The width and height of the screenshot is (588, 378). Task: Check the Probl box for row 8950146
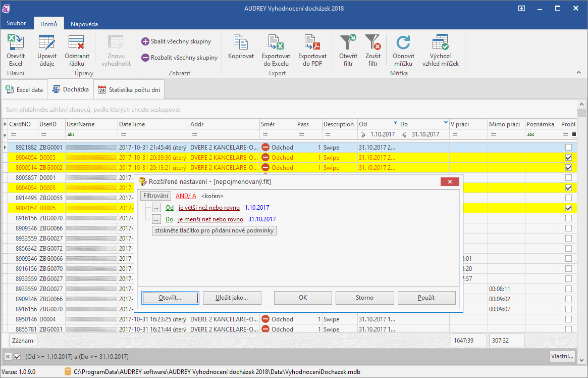(568, 319)
